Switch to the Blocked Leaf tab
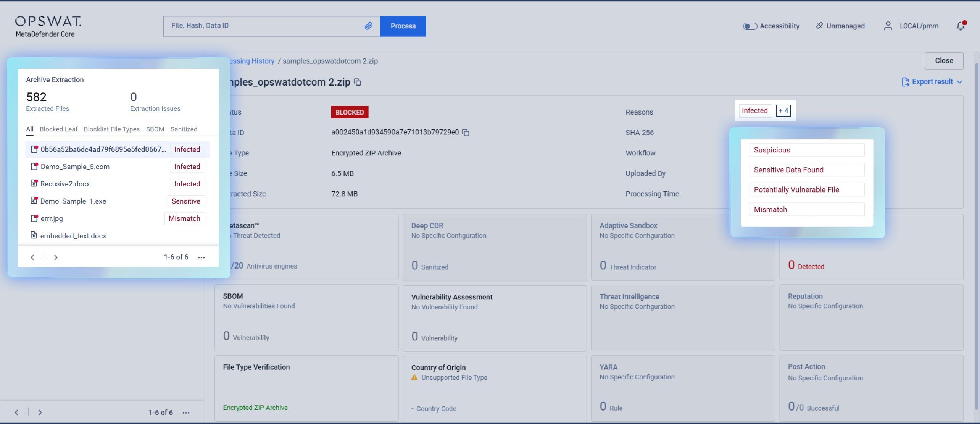980x424 pixels. pyautogui.click(x=58, y=129)
